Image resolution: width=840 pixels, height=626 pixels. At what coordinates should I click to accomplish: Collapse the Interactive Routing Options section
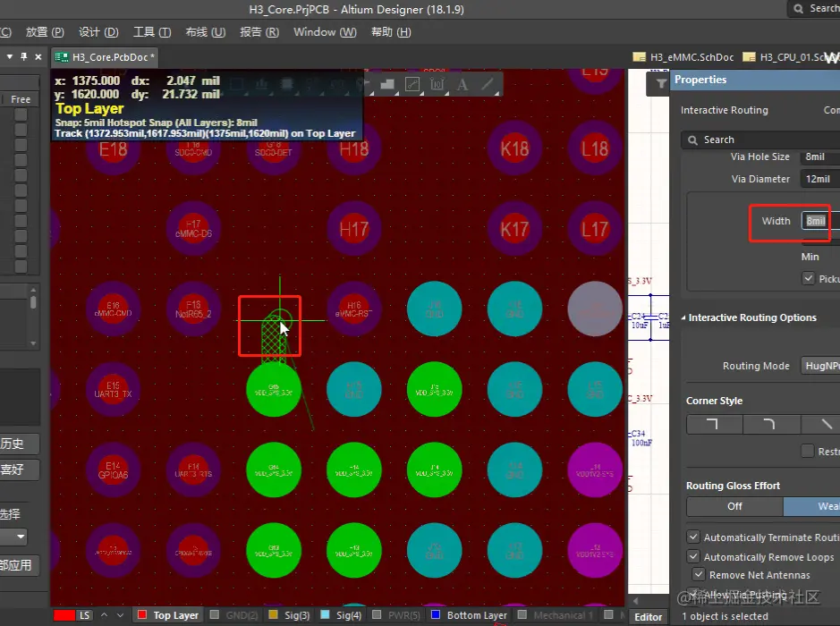(683, 317)
